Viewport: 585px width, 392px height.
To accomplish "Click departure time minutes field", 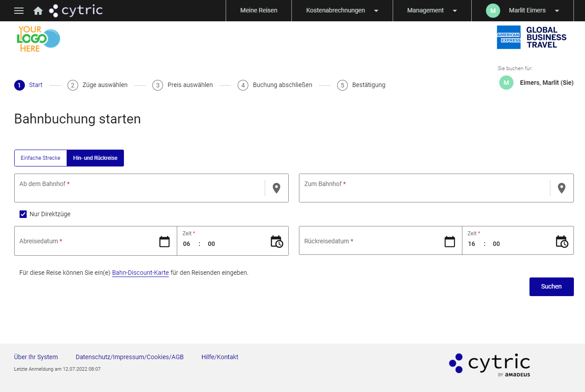I will (x=211, y=244).
